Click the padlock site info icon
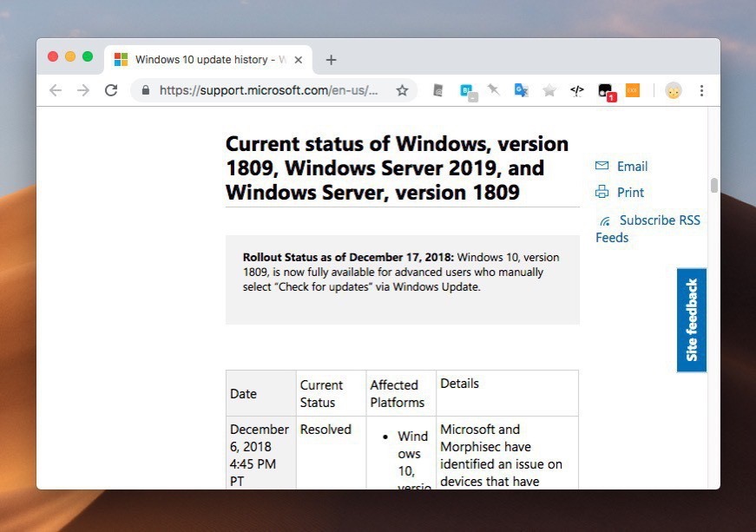 point(146,90)
